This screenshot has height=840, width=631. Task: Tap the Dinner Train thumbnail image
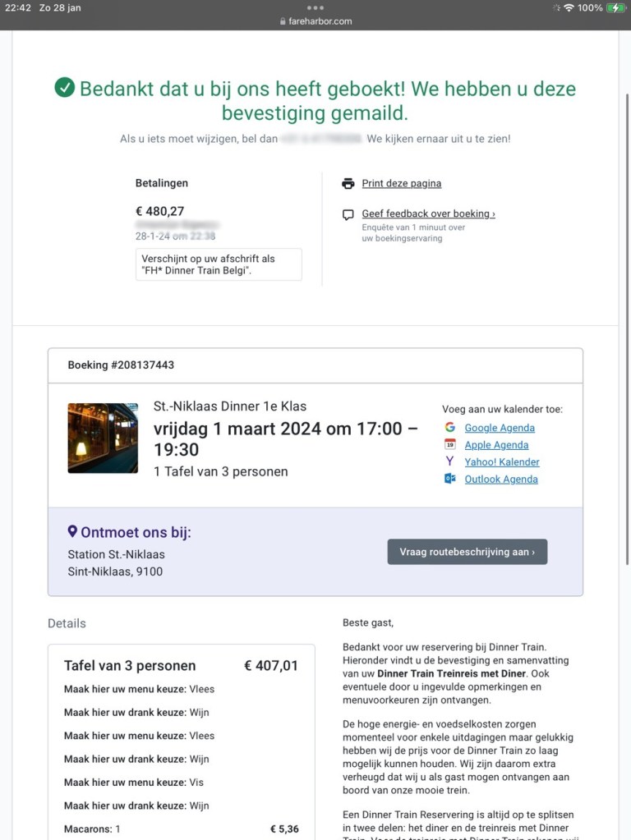pyautogui.click(x=103, y=438)
